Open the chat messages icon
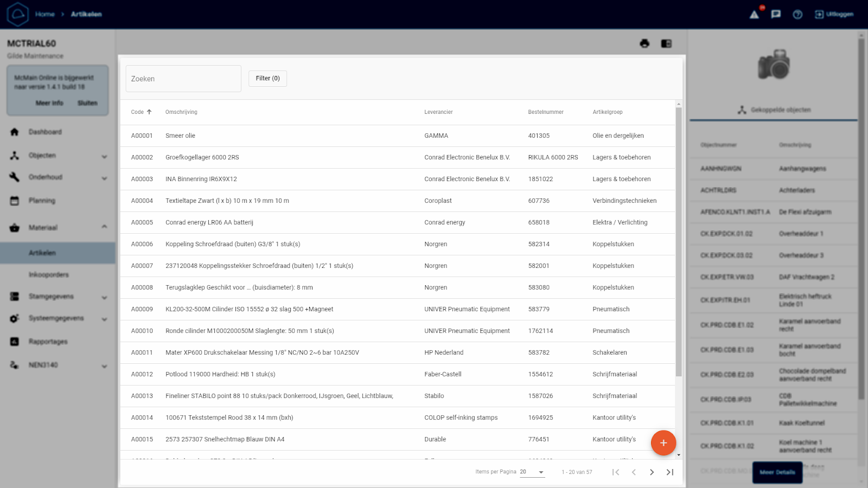The height and width of the screenshot is (488, 868). (x=776, y=15)
